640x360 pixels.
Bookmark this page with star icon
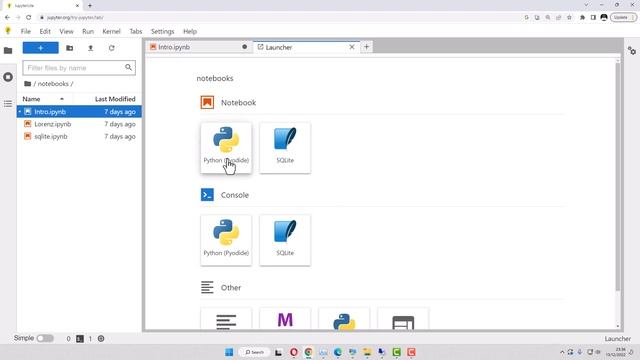click(x=569, y=18)
